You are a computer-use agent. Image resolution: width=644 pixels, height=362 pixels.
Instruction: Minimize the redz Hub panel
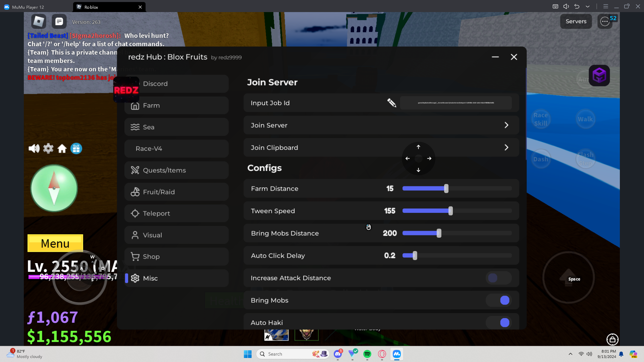(x=495, y=57)
